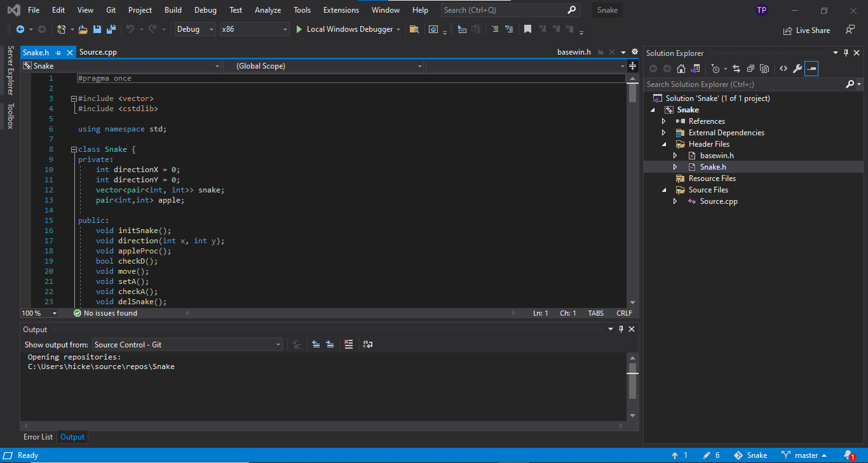Image resolution: width=868 pixels, height=463 pixels.
Task: Open the 'Show output from' combo box
Action: click(187, 344)
